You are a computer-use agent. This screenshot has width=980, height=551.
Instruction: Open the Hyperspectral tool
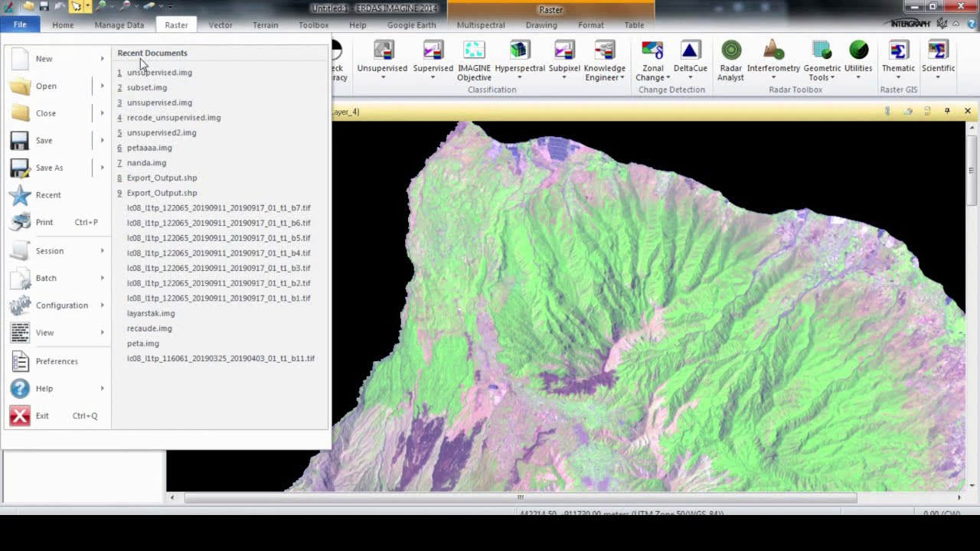coord(520,60)
